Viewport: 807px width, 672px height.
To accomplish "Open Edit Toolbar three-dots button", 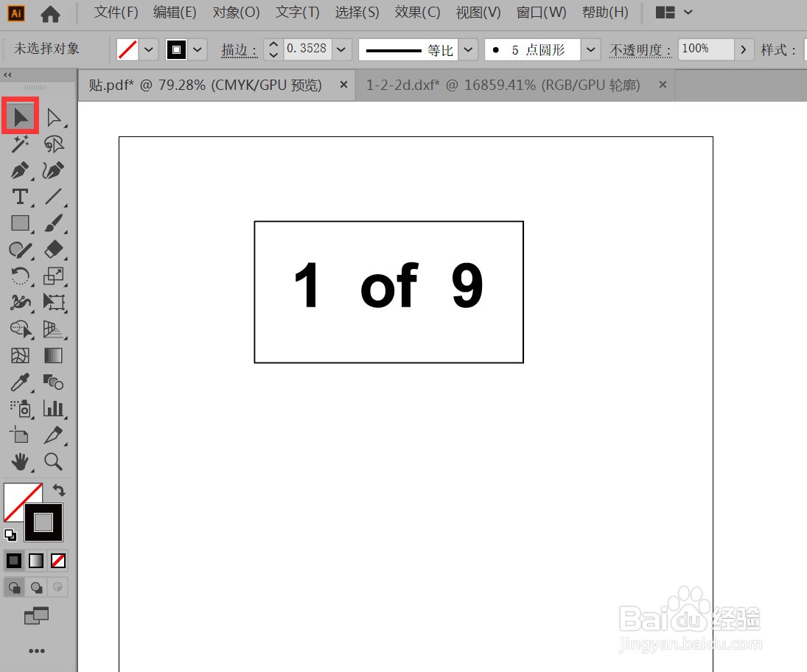I will 37,651.
